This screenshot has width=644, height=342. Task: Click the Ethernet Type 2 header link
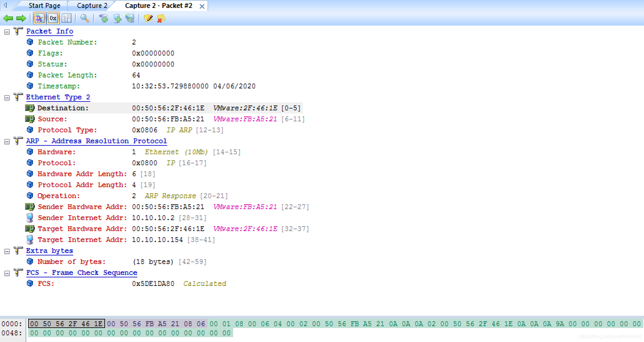point(58,97)
